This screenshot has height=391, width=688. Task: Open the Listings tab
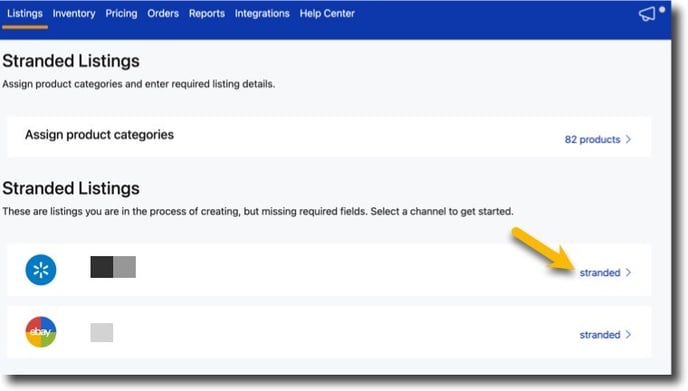(25, 14)
